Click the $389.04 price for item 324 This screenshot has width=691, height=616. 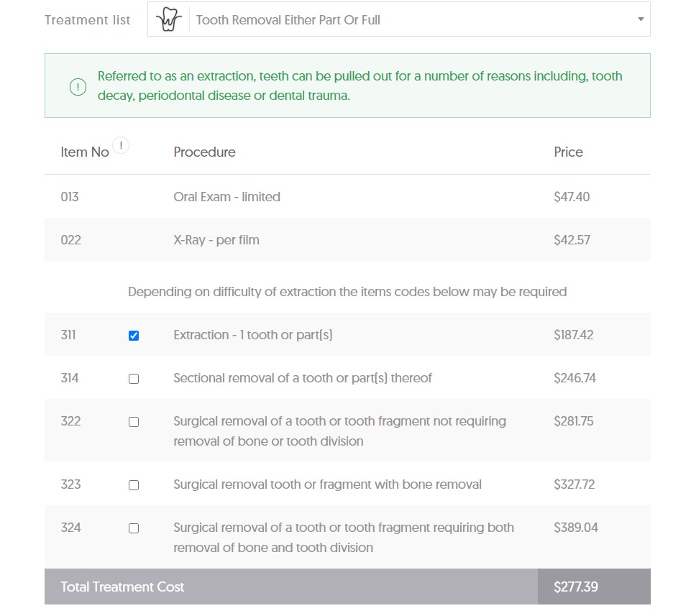pos(575,528)
